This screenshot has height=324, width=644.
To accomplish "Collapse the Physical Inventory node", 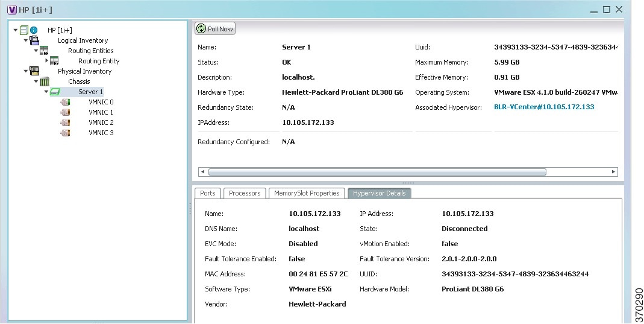I will click(x=26, y=71).
